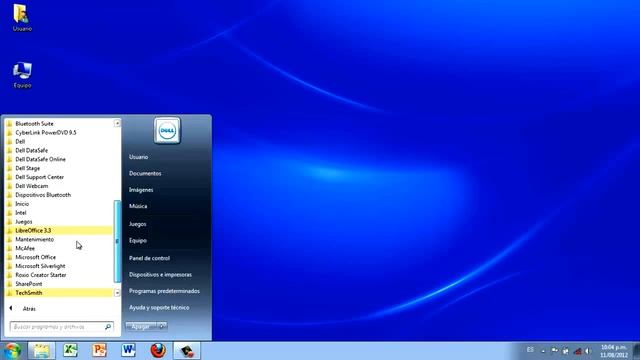Click the ES language indicator

(530, 350)
